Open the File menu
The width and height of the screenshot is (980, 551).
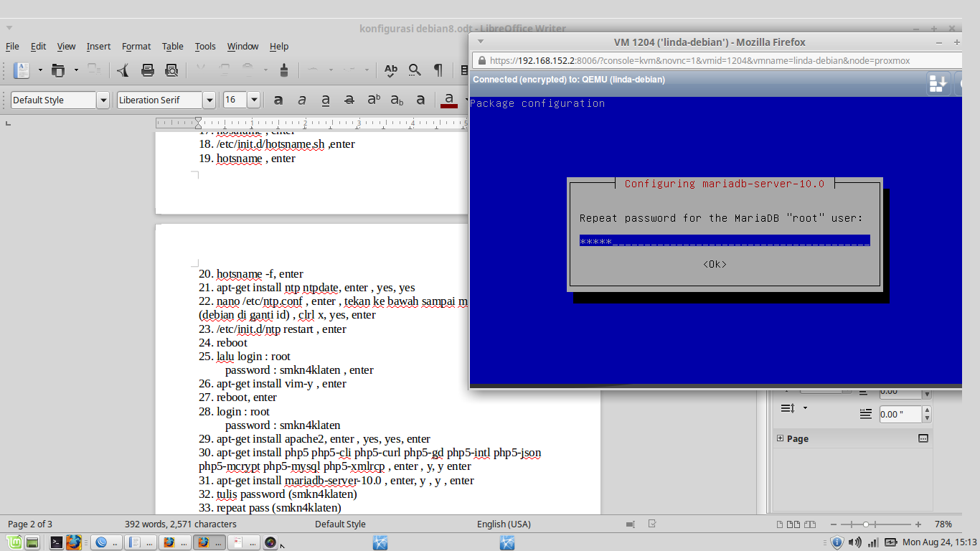click(12, 46)
